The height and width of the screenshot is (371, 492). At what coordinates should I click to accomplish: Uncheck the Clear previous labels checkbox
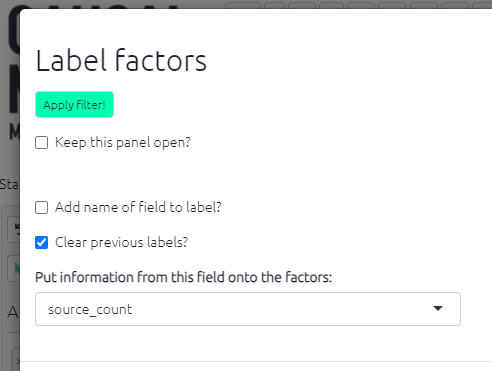click(x=42, y=242)
